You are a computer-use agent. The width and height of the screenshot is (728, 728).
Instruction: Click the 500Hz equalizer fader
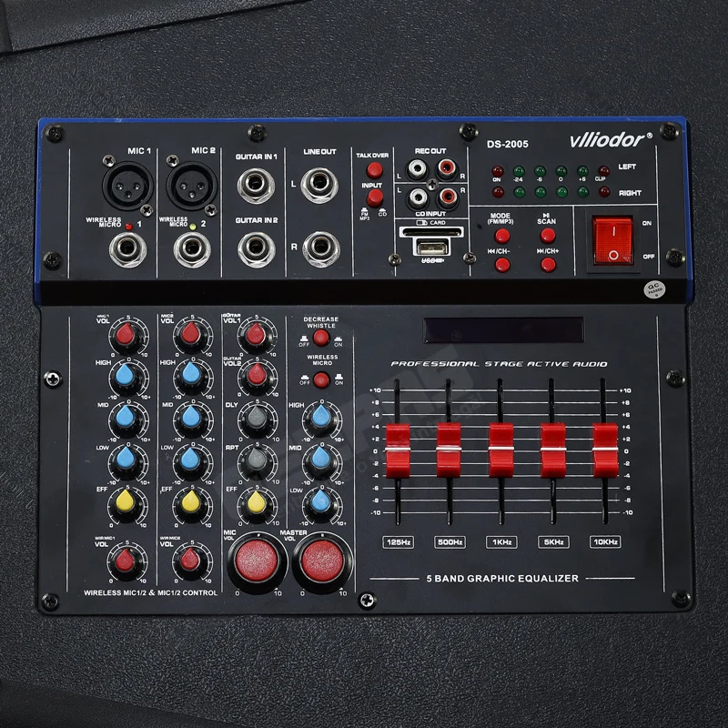click(449, 450)
